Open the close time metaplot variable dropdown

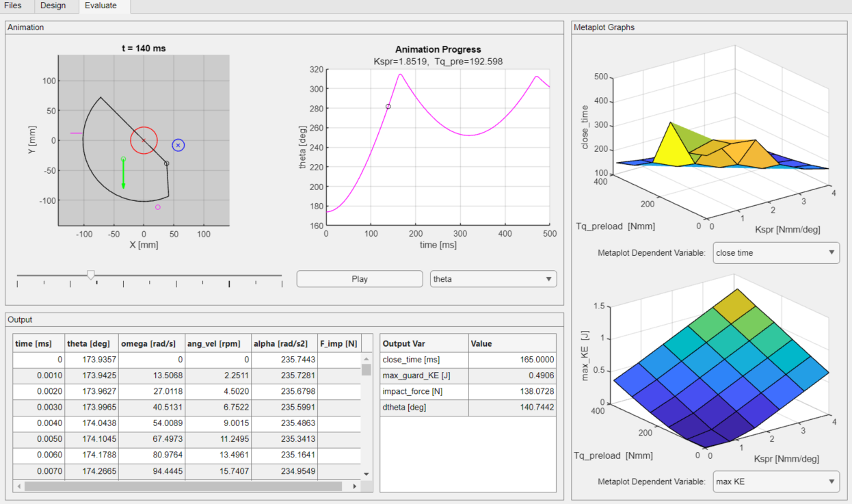pos(775,252)
